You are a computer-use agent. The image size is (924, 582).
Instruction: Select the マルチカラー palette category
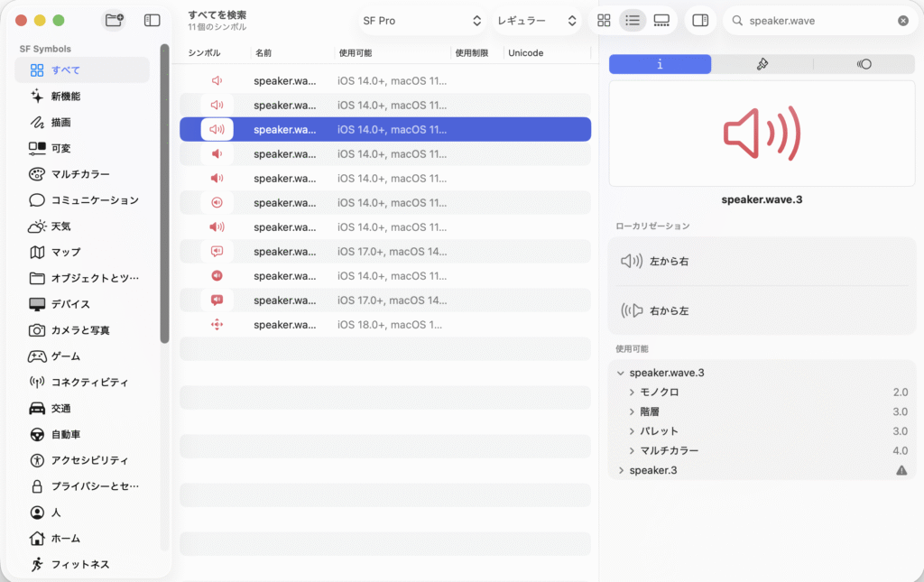(80, 174)
